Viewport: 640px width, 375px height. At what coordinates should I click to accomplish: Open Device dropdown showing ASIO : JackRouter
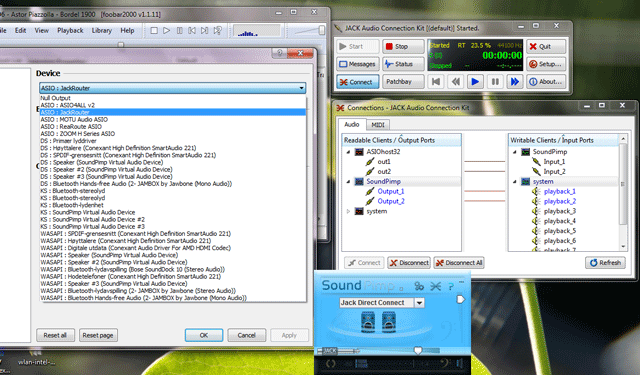point(173,88)
